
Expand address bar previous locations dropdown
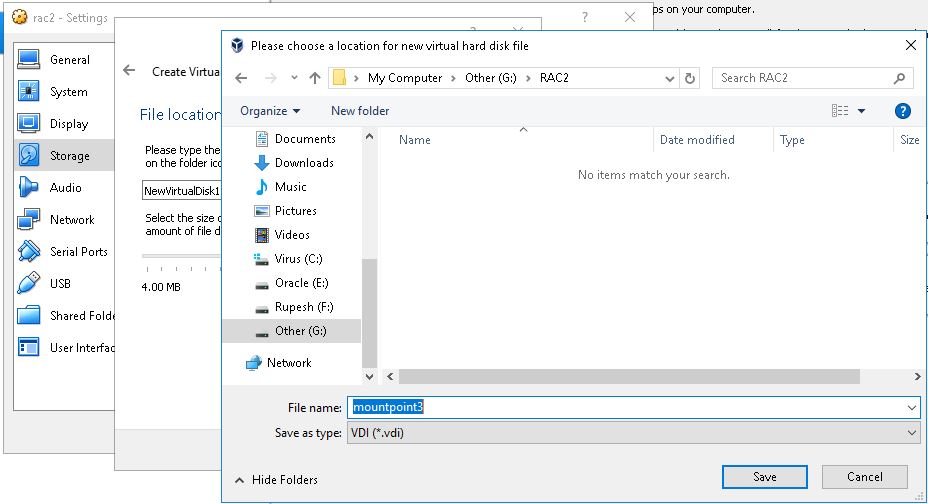tap(669, 78)
